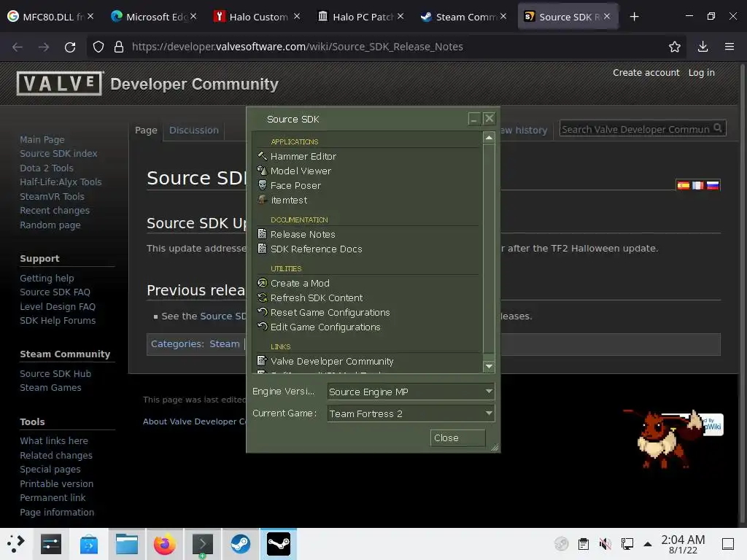Click scroll up arrow in SDK list
The width and height of the screenshot is (747, 560).
click(x=488, y=138)
